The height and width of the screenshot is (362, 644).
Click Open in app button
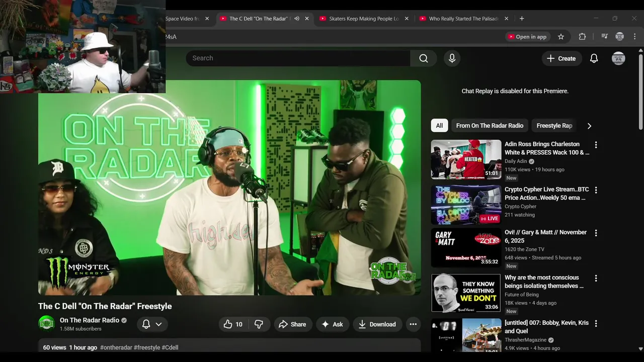click(527, 37)
